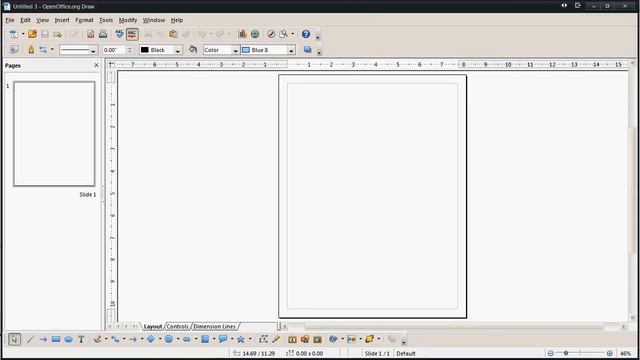Select the Line drawing tool
Viewport: 640px width, 360px height.
click(30, 339)
